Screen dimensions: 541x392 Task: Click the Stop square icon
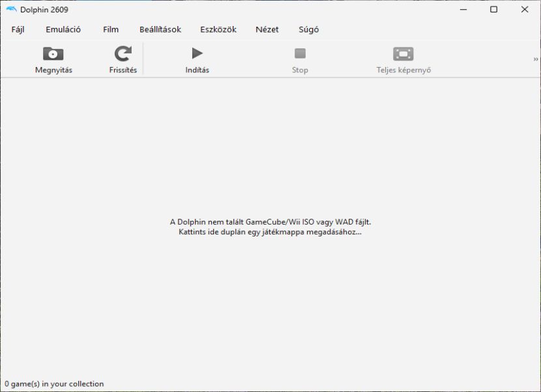300,53
